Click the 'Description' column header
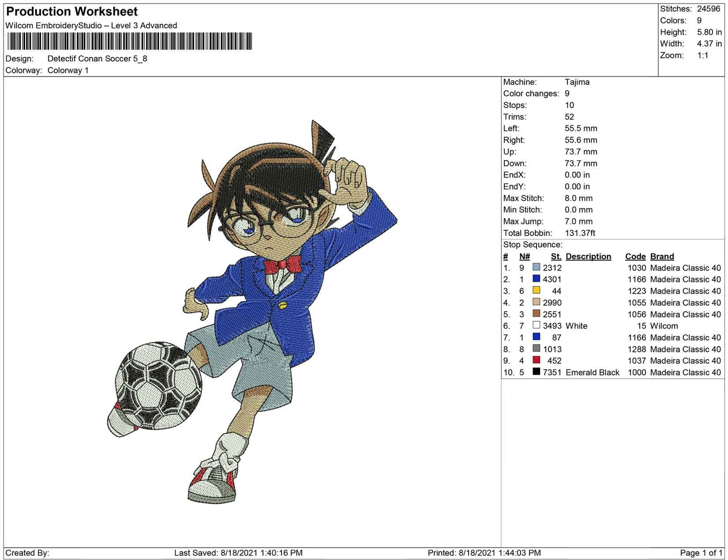Screen dimensions: 728x560 [x=588, y=256]
